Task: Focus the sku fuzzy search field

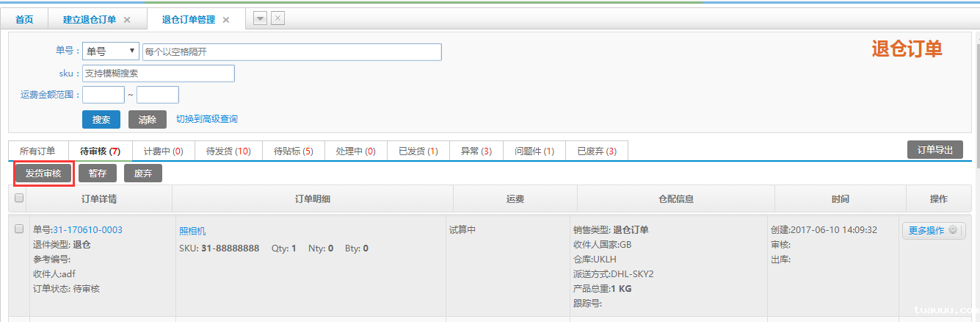Action: [x=159, y=74]
